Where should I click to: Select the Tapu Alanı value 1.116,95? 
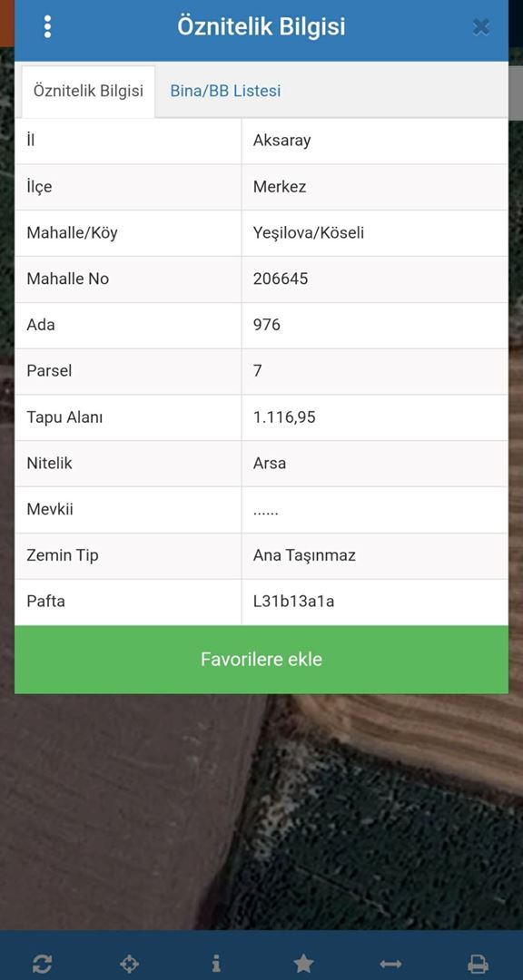tap(284, 417)
